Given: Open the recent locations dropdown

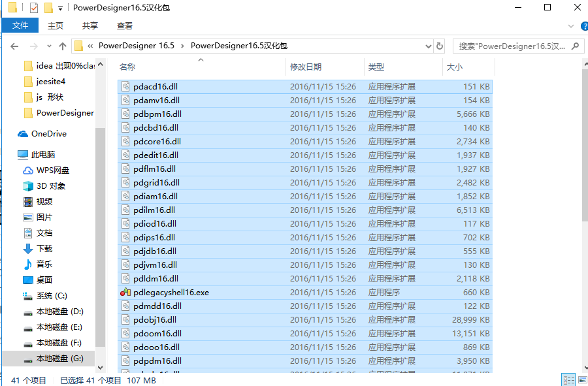Looking at the screenshot, I should pyautogui.click(x=49, y=46).
